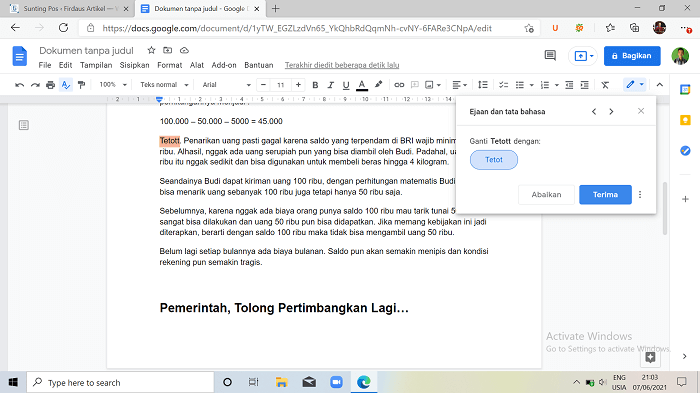Open editing mode pencil dropdown

(x=634, y=84)
